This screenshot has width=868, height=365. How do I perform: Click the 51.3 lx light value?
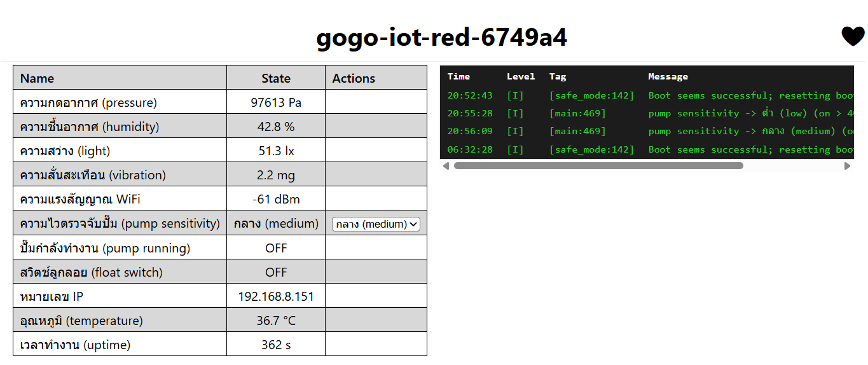pos(276,151)
